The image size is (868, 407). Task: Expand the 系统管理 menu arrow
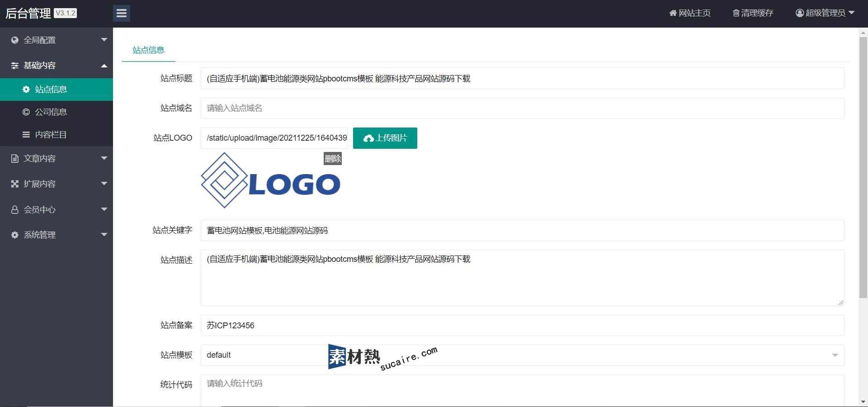click(104, 235)
